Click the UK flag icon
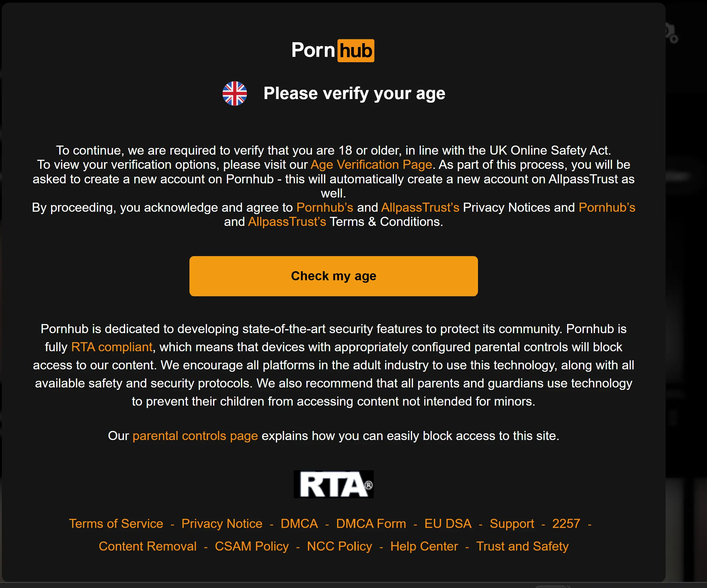Viewport: 707px width, 588px height. coord(235,94)
